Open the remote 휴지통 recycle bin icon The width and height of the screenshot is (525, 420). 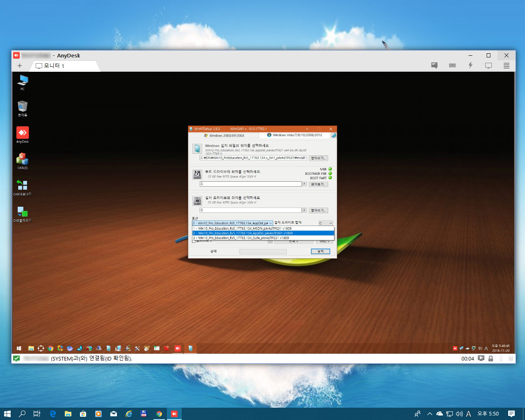(x=23, y=109)
